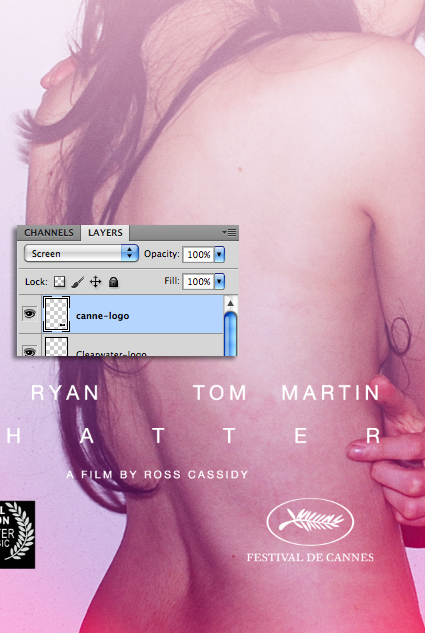The image size is (425, 633).
Task: Toggle lock image pixels brush icon
Action: coord(77,282)
